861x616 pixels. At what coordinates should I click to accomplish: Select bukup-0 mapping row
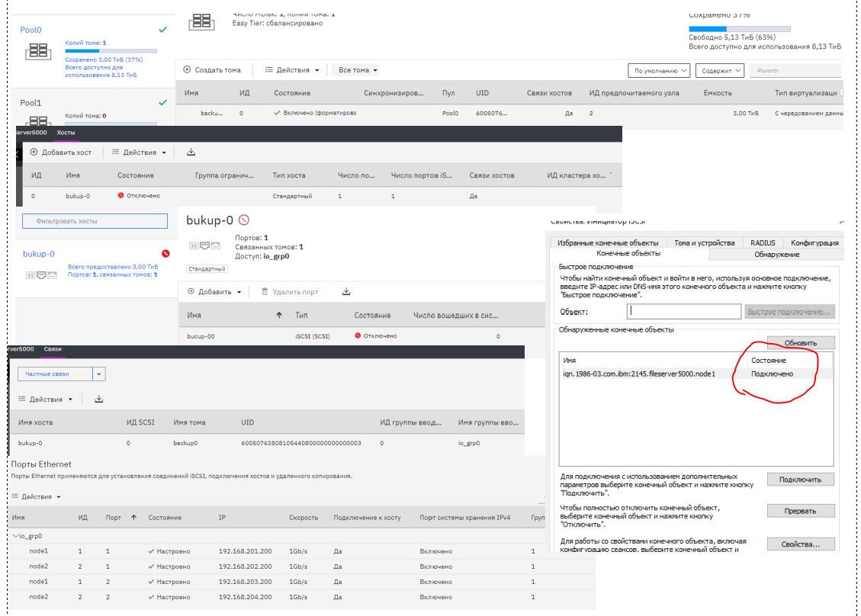[267, 443]
